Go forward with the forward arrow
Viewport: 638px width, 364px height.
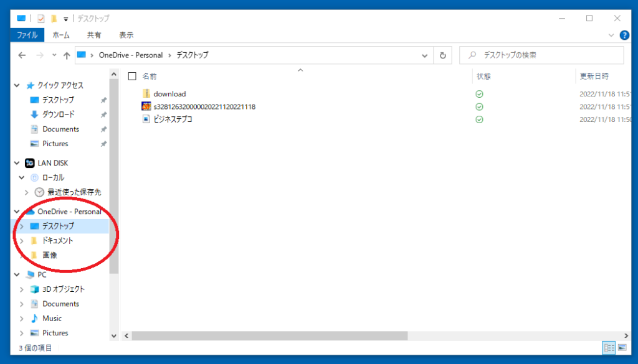(x=39, y=55)
